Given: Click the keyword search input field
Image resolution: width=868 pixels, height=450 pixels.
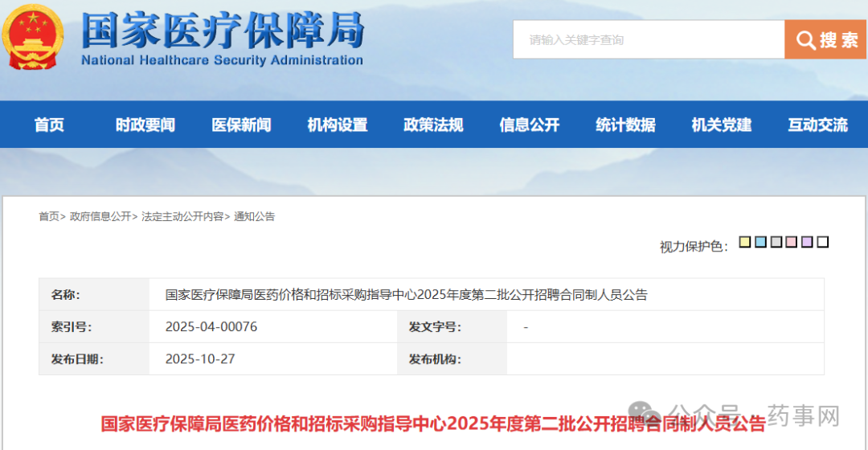Looking at the screenshot, I should pyautogui.click(x=648, y=40).
